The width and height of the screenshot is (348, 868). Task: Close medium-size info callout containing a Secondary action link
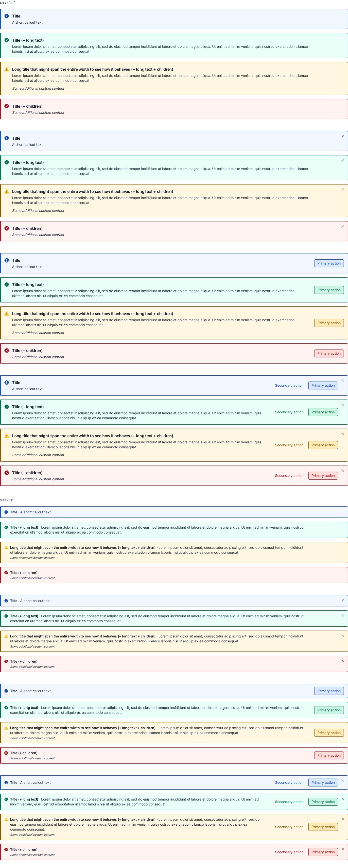click(343, 381)
